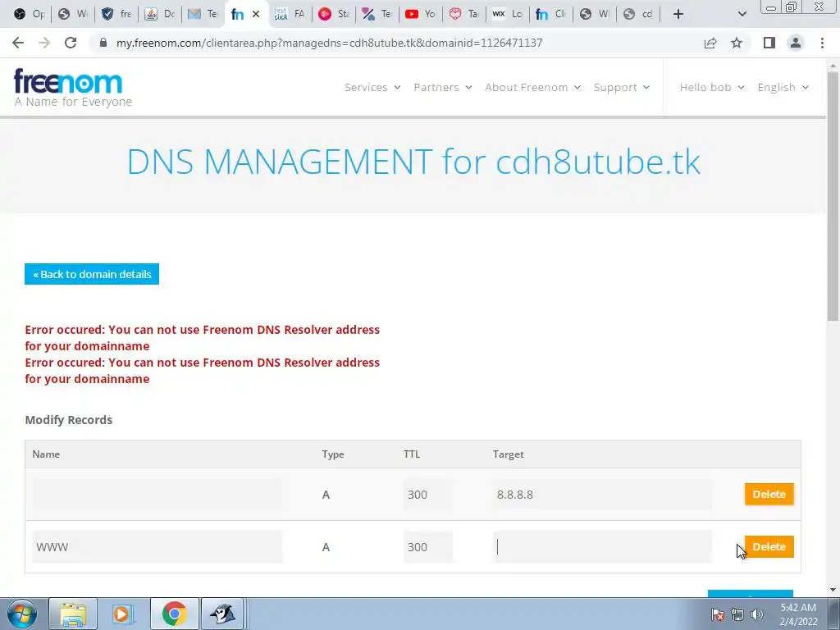Switch to the Gmail 'Te' tab

click(203, 14)
